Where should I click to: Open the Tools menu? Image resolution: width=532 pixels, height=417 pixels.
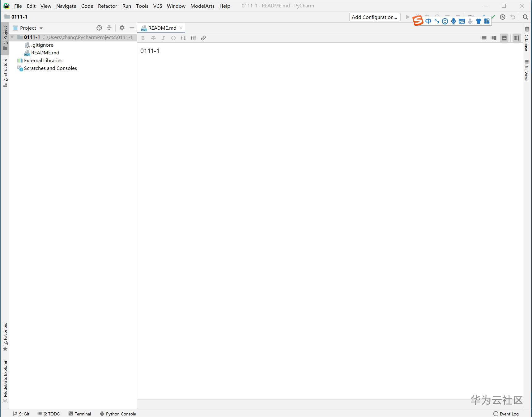click(142, 6)
